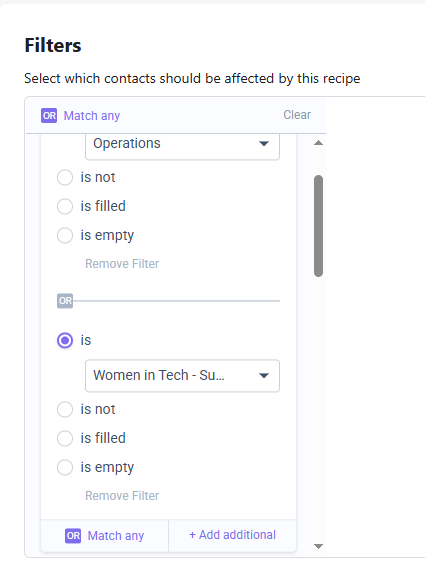Select 'is not' under the Operations filter

coord(65,177)
